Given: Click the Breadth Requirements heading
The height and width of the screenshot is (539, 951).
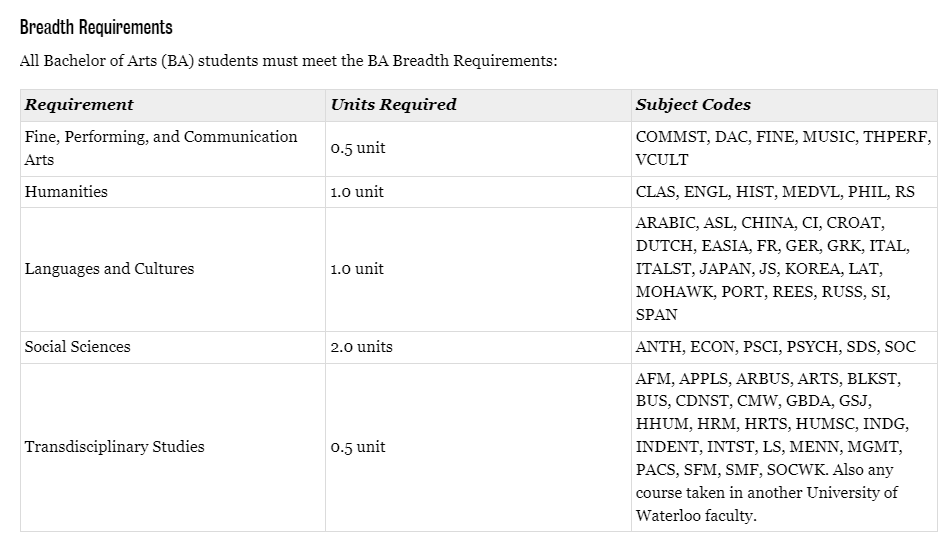Looking at the screenshot, I should point(96,27).
